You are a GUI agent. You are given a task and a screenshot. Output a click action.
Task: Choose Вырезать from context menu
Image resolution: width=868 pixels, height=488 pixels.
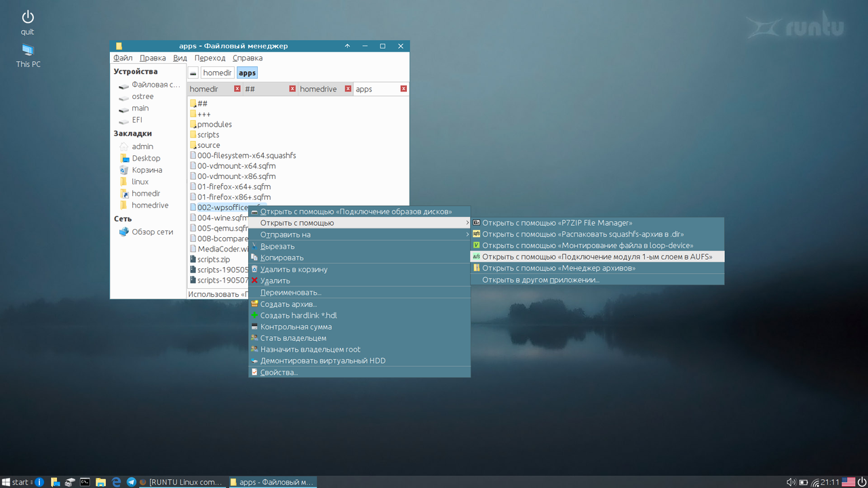(x=359, y=246)
